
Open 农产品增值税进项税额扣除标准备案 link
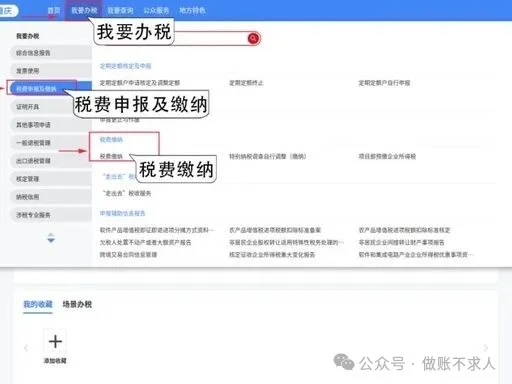coord(275,230)
